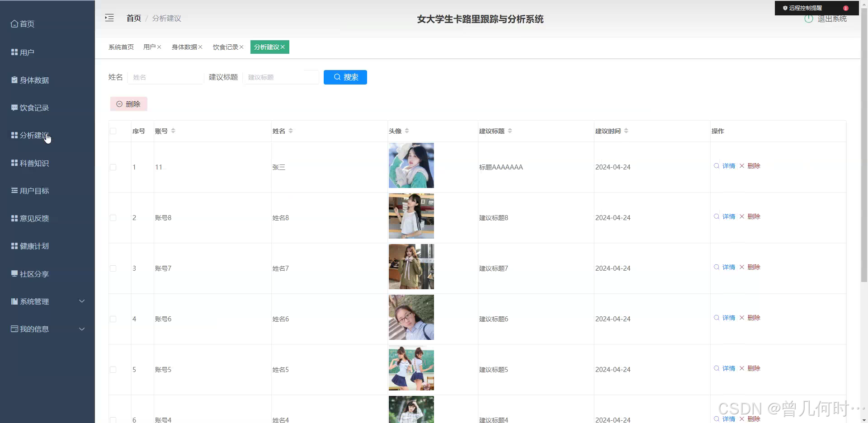
Task: Click the blue 搜索 button
Action: click(x=345, y=77)
